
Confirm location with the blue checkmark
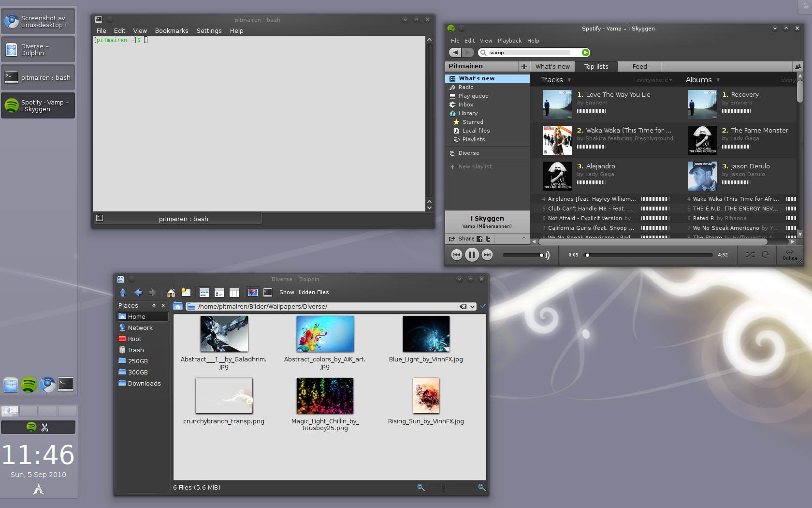[482, 306]
